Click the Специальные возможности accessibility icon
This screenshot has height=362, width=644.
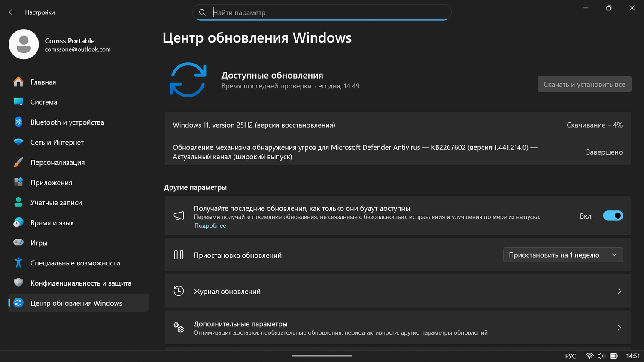click(x=18, y=263)
